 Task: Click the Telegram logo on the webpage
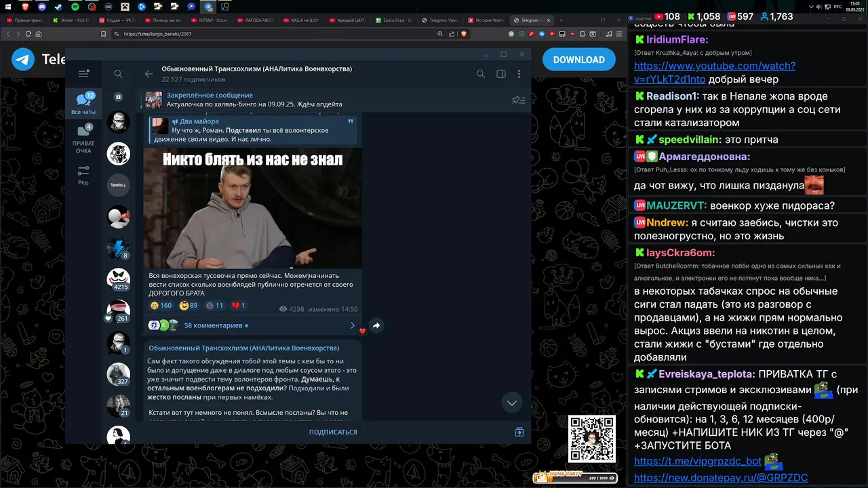(23, 60)
